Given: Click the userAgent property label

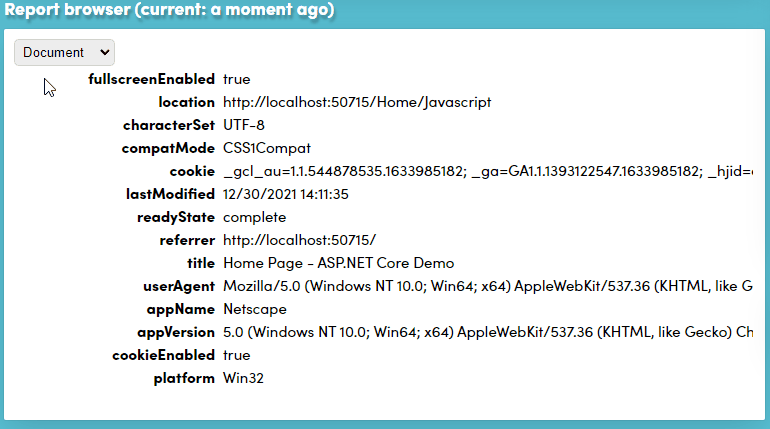Looking at the screenshot, I should click(179, 286).
